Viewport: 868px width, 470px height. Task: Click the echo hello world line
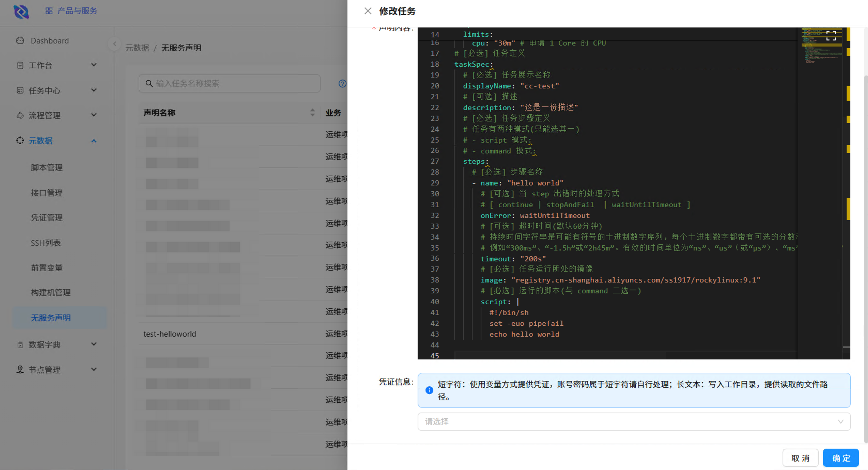coord(524,334)
